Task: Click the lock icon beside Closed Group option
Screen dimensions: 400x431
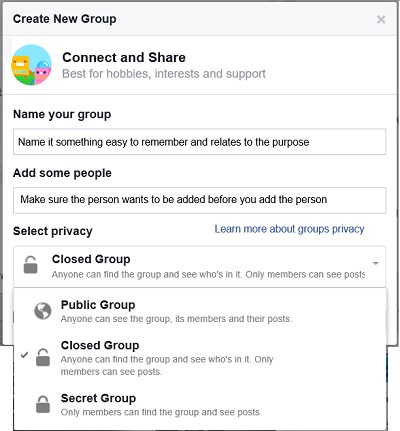Action: (x=43, y=357)
